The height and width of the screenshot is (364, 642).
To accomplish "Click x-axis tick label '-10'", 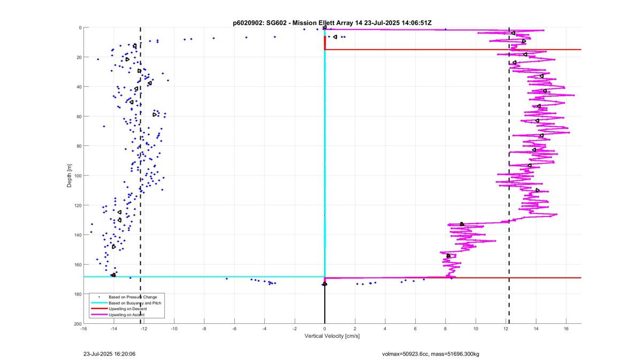I will tap(174, 328).
